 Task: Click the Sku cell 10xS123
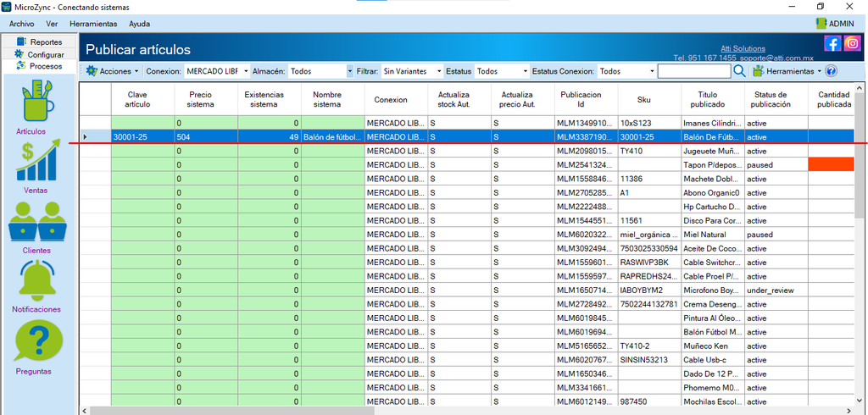click(x=650, y=123)
